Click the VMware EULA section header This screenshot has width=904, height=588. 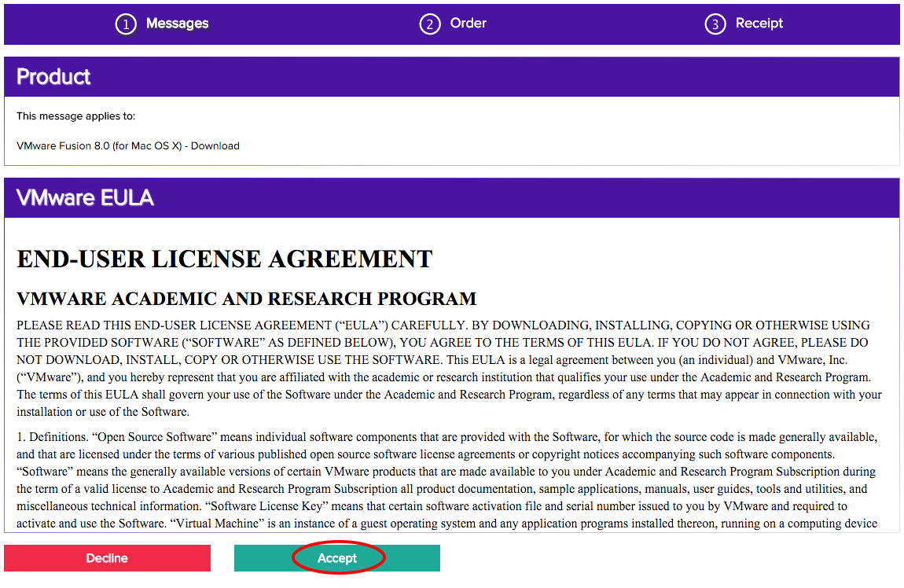[85, 198]
